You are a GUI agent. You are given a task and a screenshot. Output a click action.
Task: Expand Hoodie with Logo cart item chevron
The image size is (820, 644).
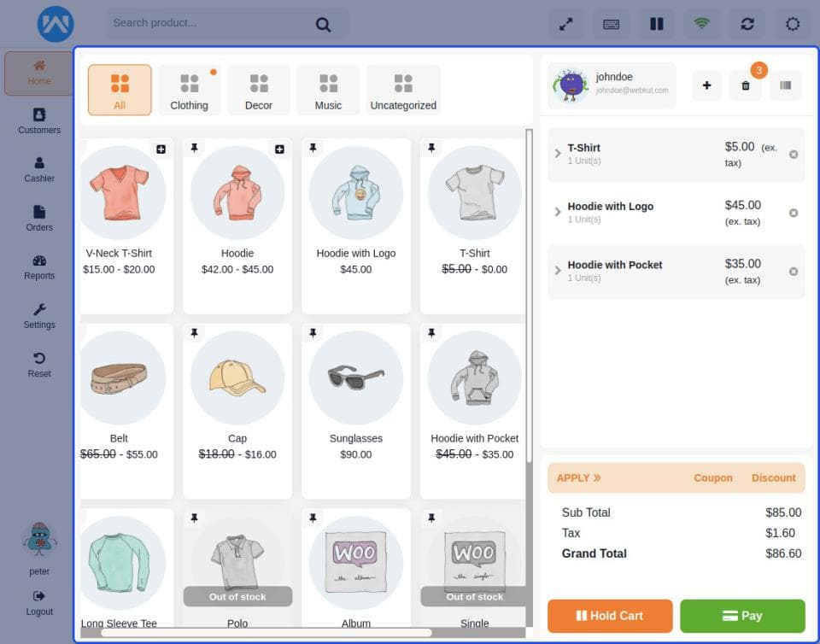point(558,212)
